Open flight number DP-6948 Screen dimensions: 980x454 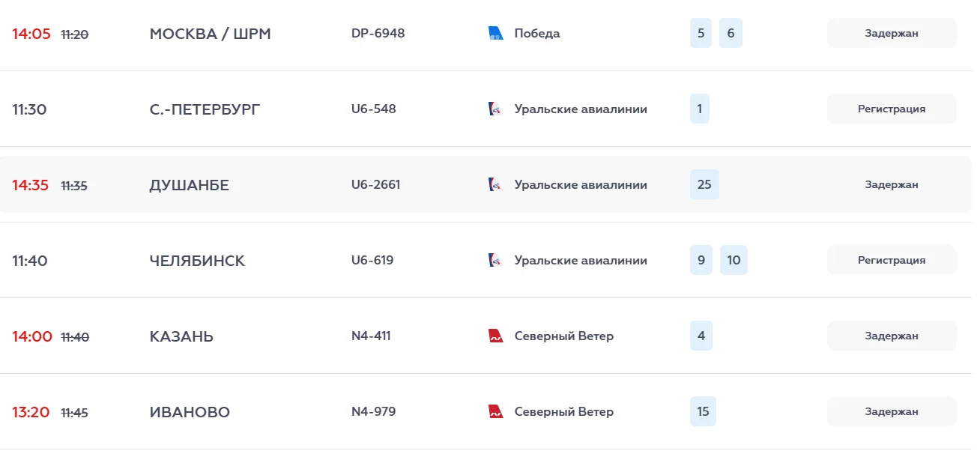(x=378, y=33)
